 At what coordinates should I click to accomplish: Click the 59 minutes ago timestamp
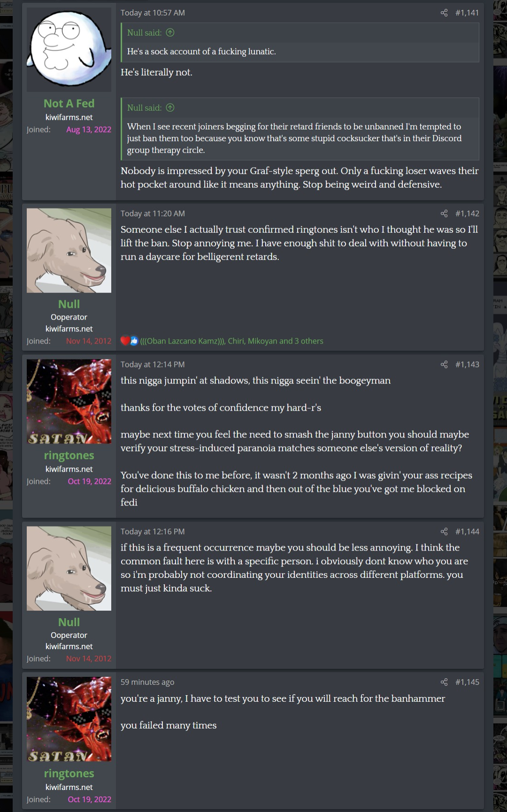pyautogui.click(x=147, y=682)
